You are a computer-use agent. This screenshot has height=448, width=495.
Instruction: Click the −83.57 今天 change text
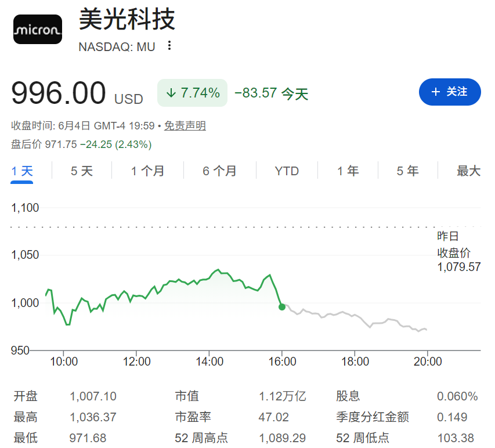coord(271,93)
